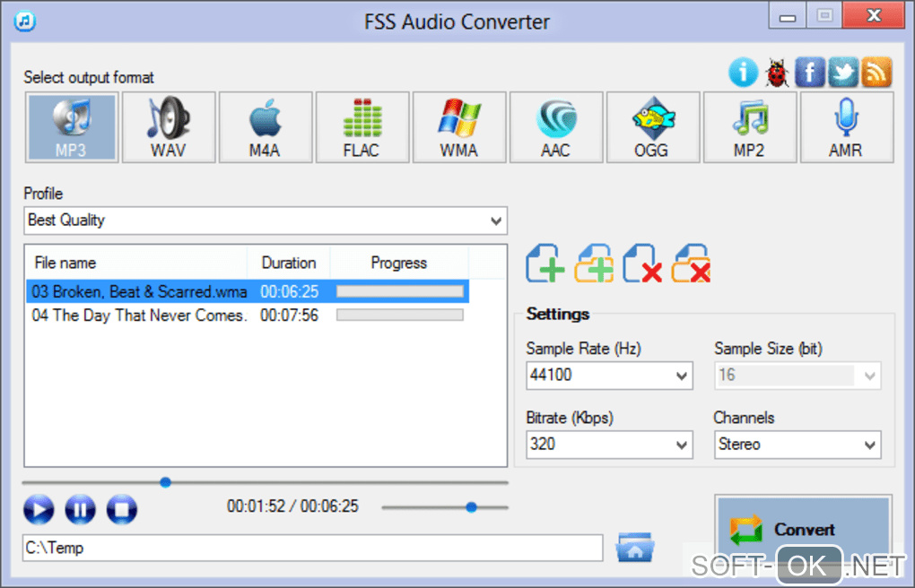This screenshot has height=588, width=915.
Task: Open the blue info icon
Action: click(743, 73)
